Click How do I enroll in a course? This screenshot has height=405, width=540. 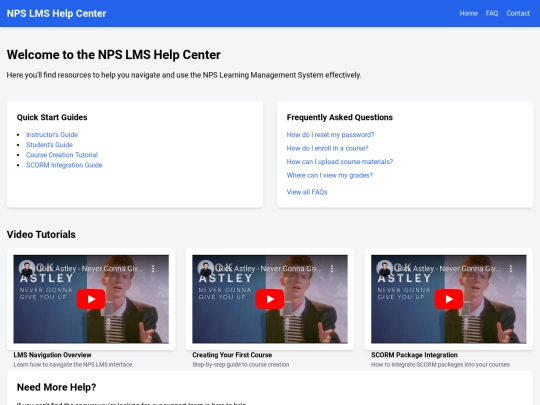click(x=328, y=148)
